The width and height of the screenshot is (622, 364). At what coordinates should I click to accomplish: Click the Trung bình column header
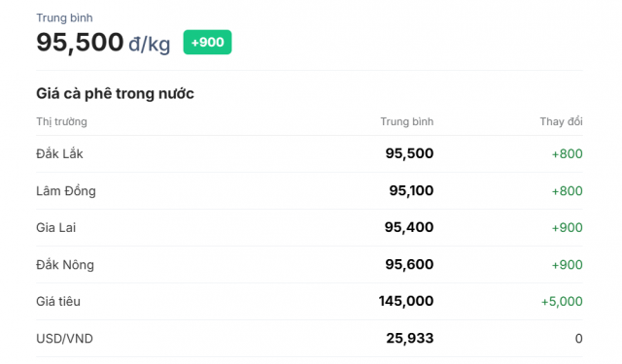pyautogui.click(x=407, y=121)
